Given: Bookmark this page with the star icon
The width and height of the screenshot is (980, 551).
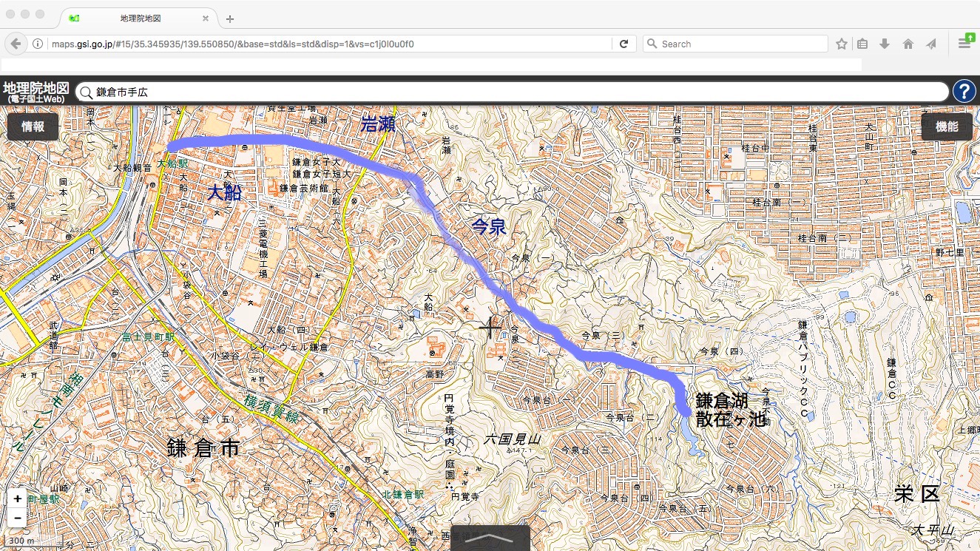Looking at the screenshot, I should (841, 44).
